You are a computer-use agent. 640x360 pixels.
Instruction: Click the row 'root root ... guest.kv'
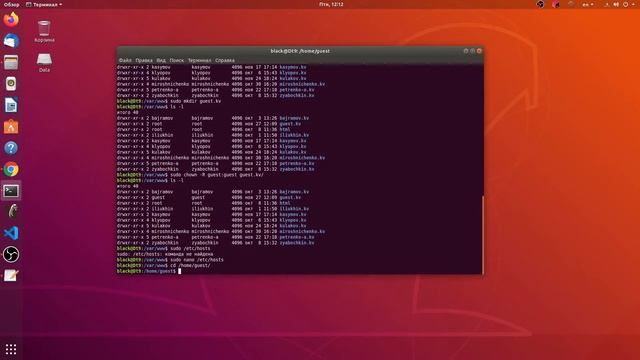click(209, 124)
